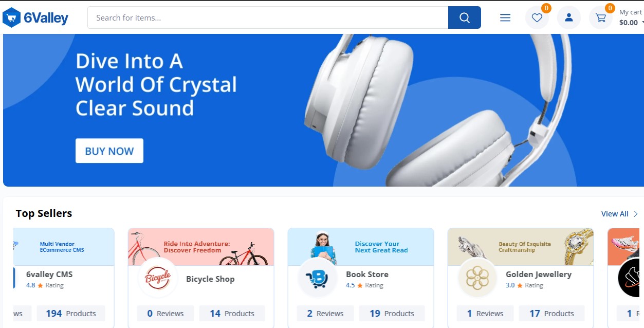Viewport: 644px width, 328px height.
Task: Click the search magnifier button
Action: coord(465,17)
